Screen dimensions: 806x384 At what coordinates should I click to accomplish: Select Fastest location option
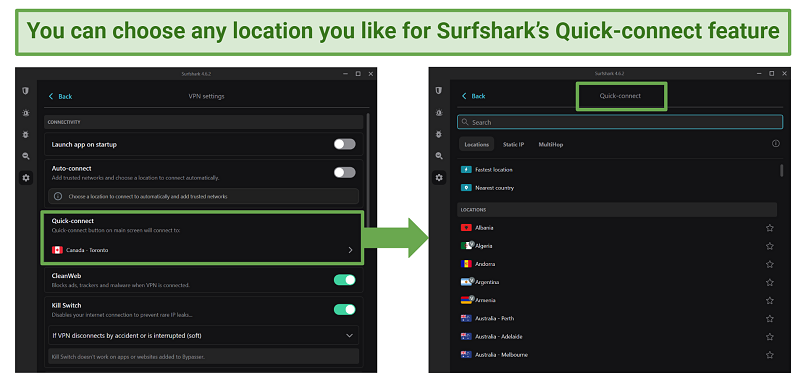click(x=494, y=170)
